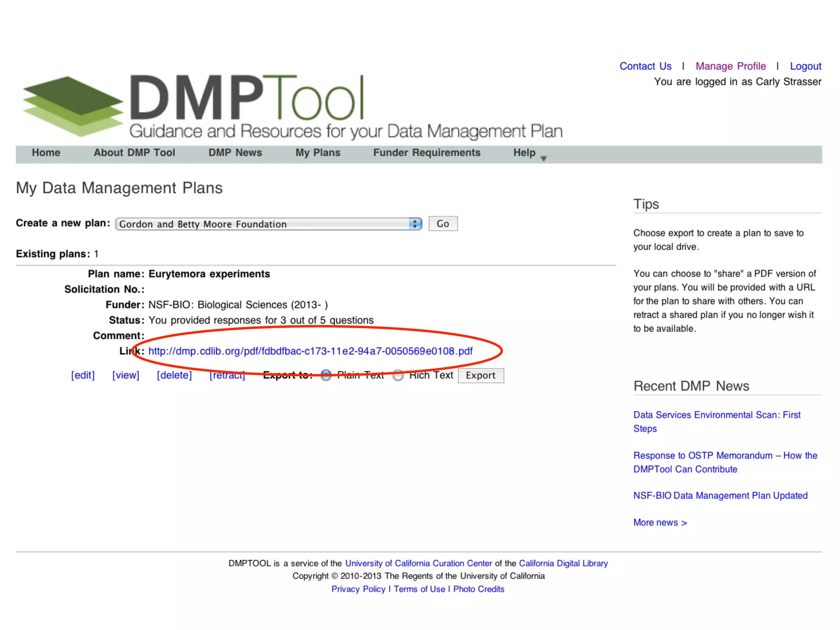
Task: Click the edit plan link
Action: (83, 375)
